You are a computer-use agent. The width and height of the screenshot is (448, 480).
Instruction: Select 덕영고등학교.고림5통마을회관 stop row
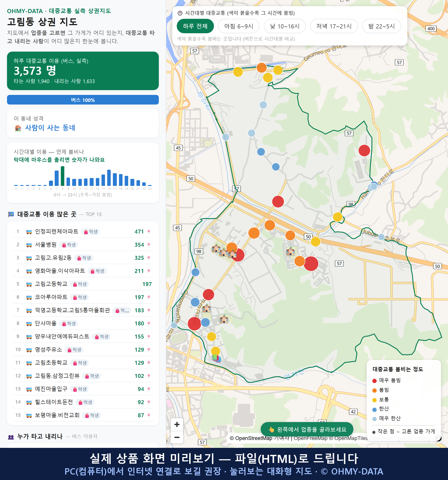click(x=83, y=310)
